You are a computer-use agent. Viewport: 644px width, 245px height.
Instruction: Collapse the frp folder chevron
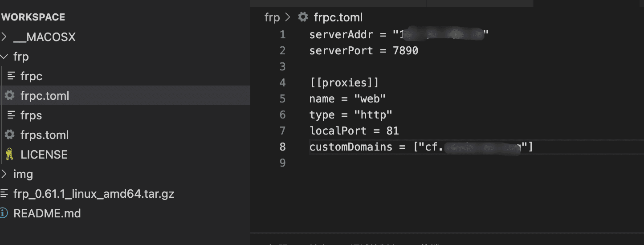tap(4, 57)
